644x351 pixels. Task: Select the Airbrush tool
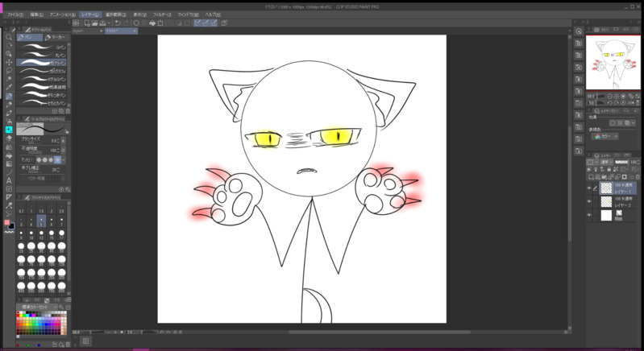pyautogui.click(x=9, y=122)
